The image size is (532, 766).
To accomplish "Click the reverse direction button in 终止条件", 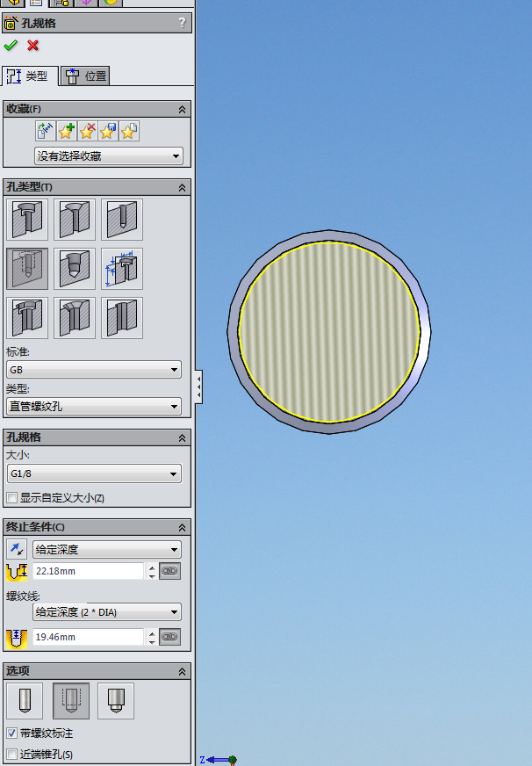I will point(16,550).
